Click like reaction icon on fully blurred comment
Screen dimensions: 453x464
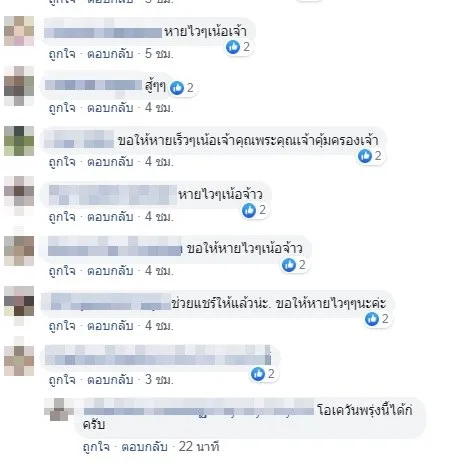[258, 374]
